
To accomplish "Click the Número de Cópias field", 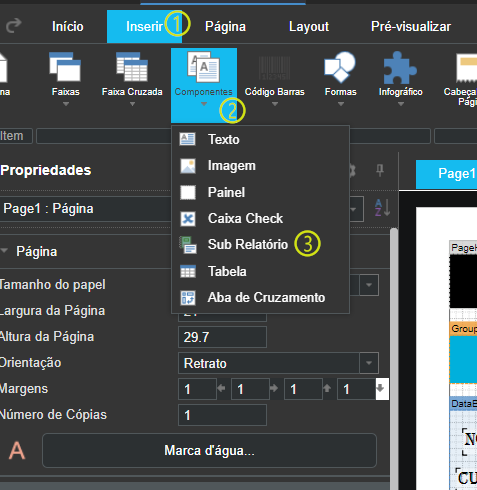I will point(222,415).
